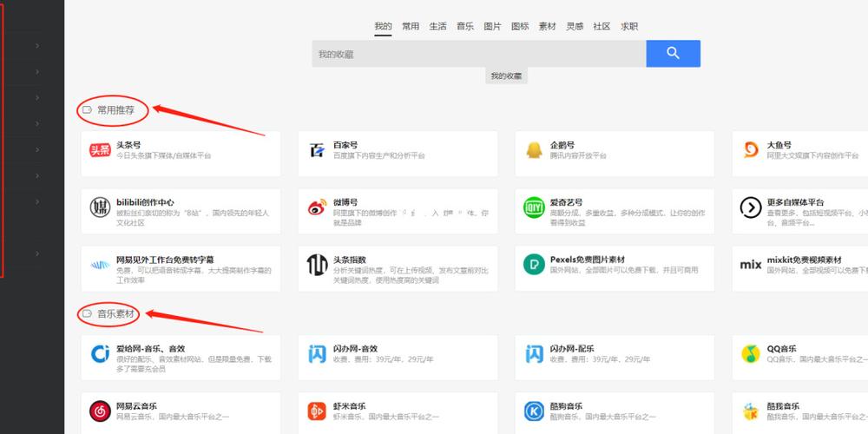Screen dimensions: 868x434
Task: Click 腾讯内容开放平台 description text
Action: click(578, 155)
